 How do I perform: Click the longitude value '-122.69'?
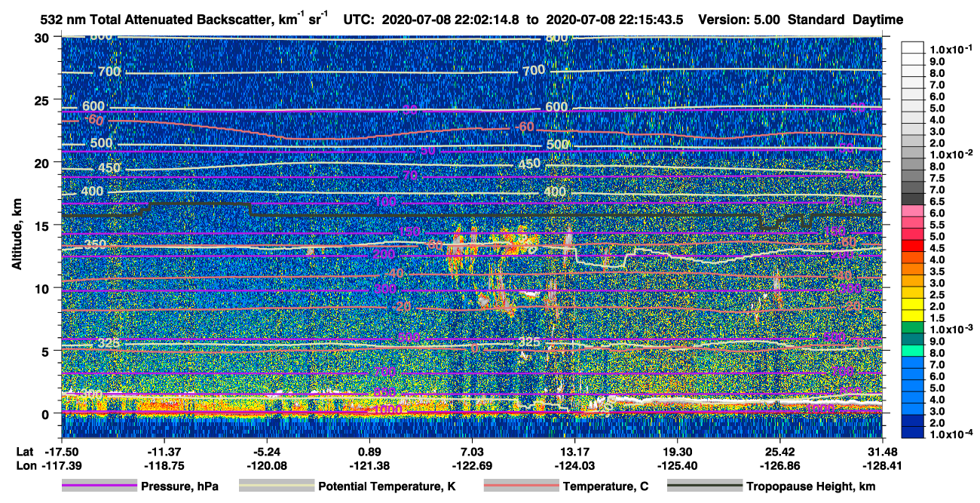472,465
